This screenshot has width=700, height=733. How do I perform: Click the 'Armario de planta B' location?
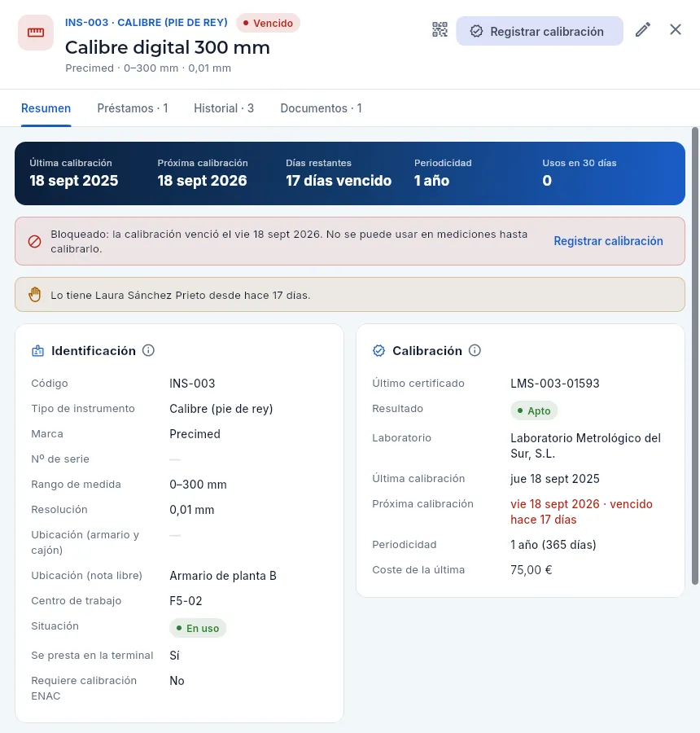pyautogui.click(x=223, y=576)
